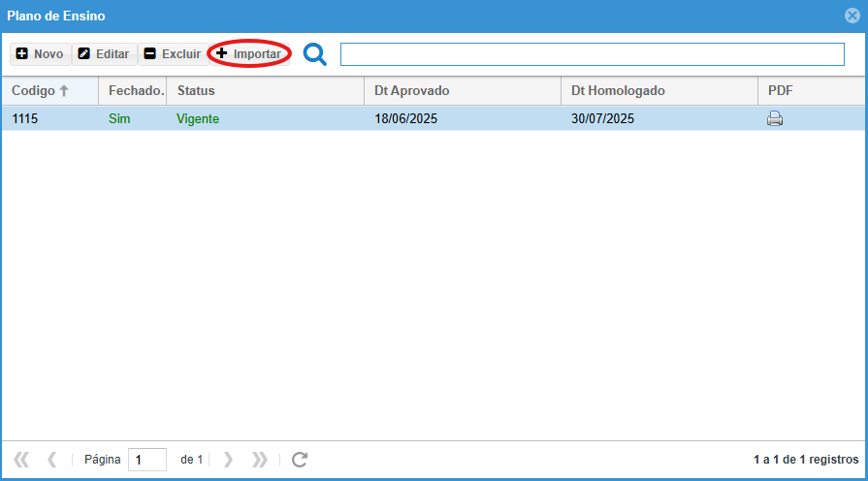Go to the next page arrow
The width and height of the screenshot is (868, 481).
coord(229,460)
